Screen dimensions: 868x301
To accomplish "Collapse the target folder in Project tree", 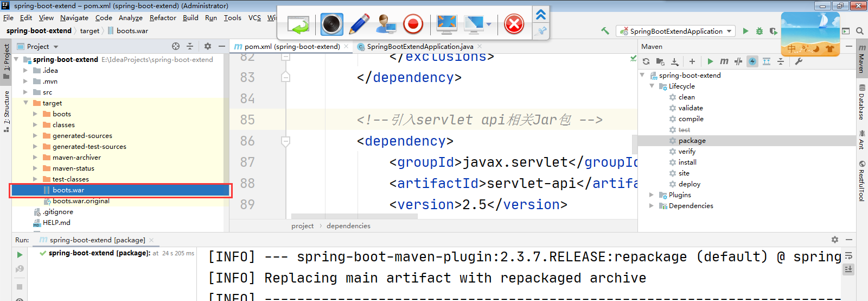I will click(25, 103).
